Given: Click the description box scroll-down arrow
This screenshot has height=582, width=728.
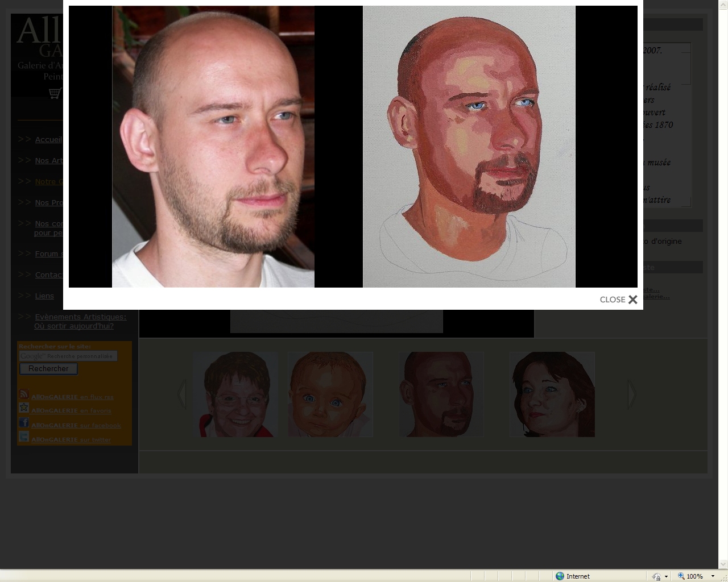Looking at the screenshot, I should click(x=686, y=202).
